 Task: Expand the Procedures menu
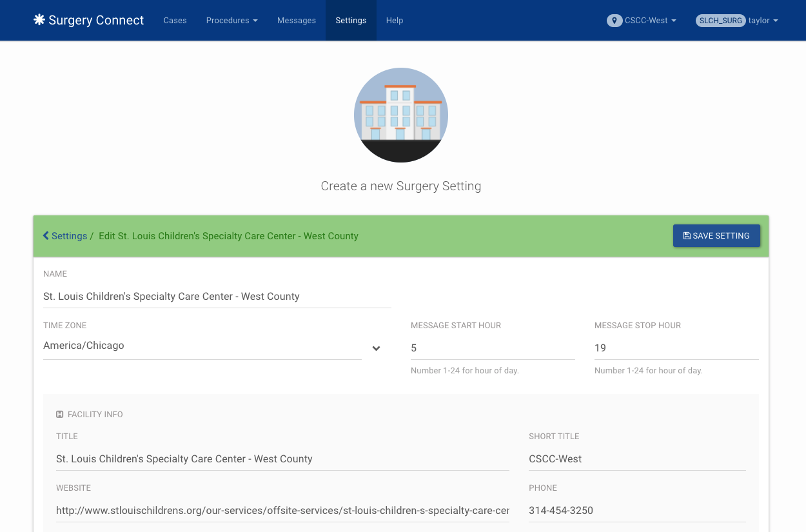(232, 21)
